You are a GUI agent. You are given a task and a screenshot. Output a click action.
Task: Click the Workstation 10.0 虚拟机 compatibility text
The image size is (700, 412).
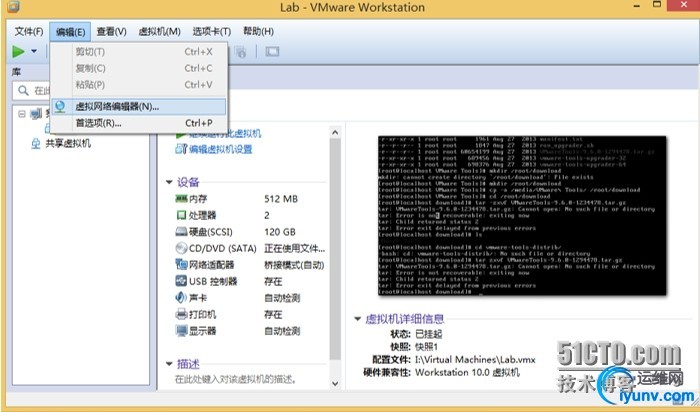tap(467, 372)
